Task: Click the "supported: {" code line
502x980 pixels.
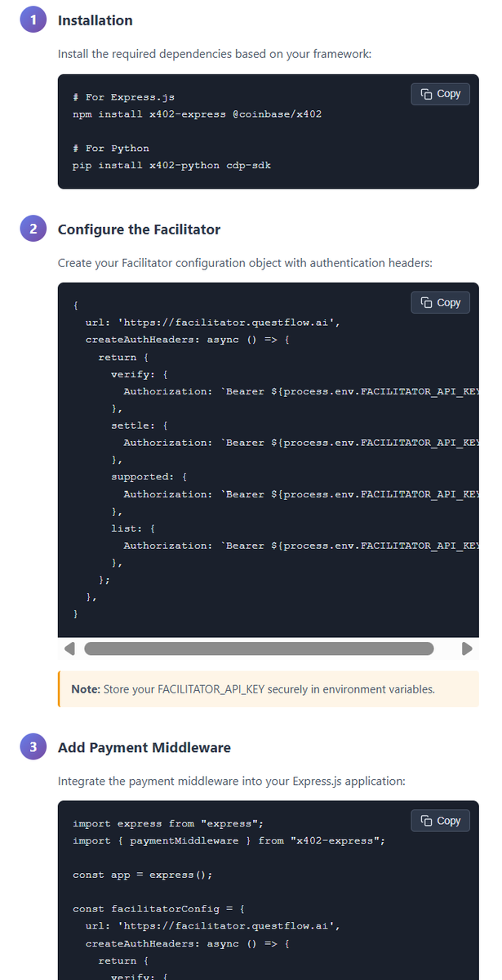Action: click(149, 476)
